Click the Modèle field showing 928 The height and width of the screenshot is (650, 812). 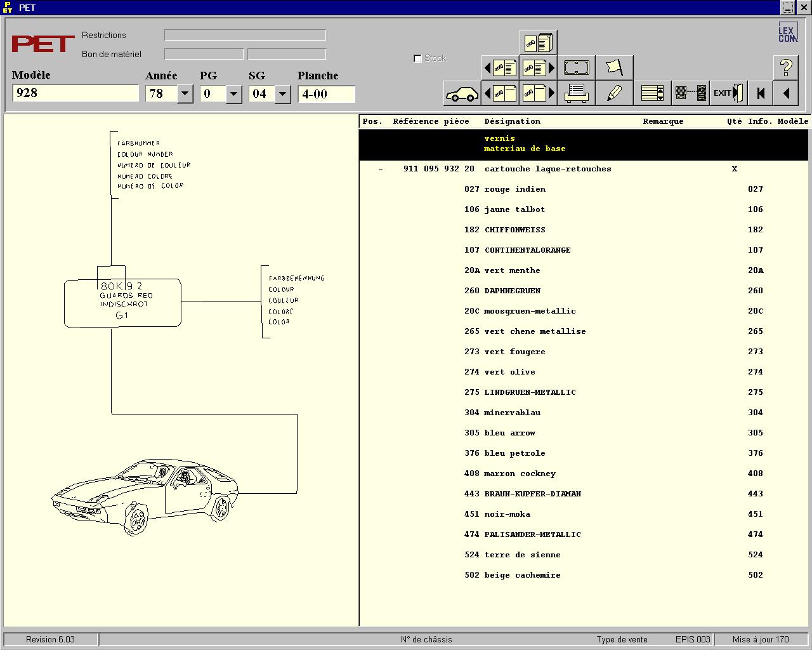pyautogui.click(x=75, y=93)
